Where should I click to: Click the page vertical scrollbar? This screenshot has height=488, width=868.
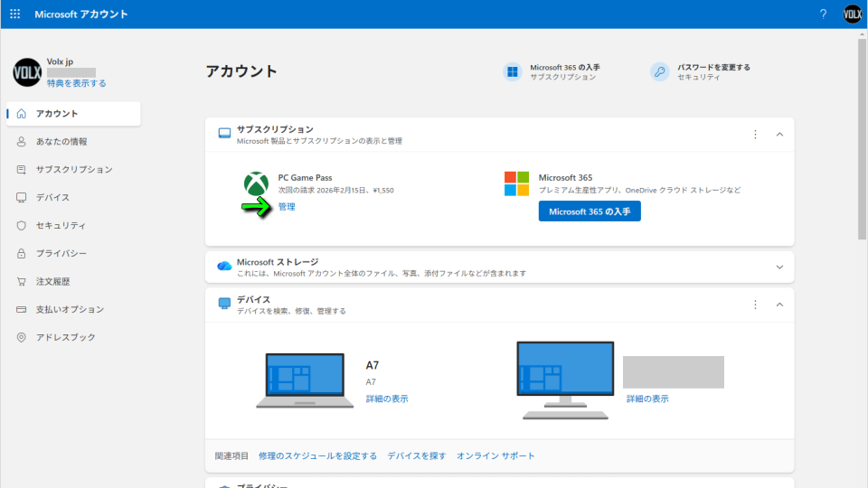(x=862, y=136)
